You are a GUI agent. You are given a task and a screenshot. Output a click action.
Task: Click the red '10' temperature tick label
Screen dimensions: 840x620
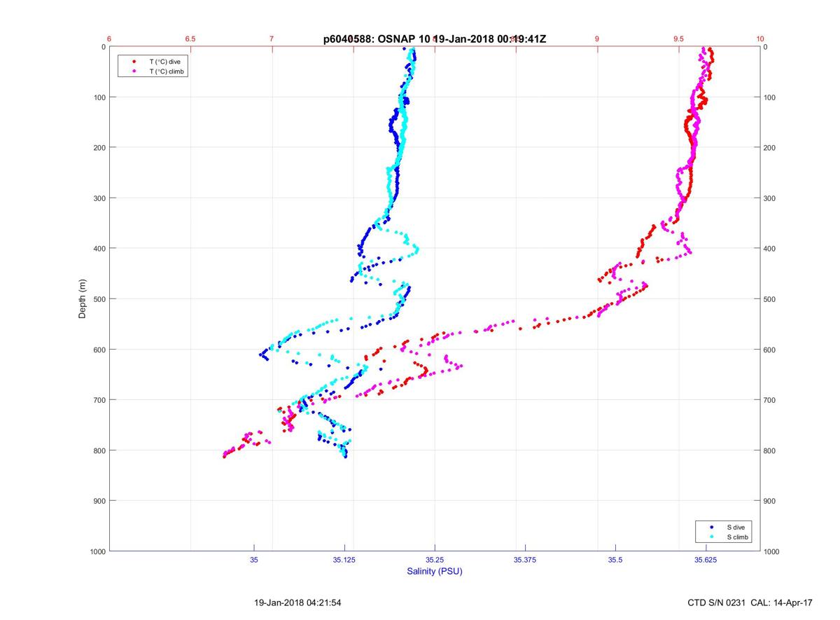click(760, 39)
